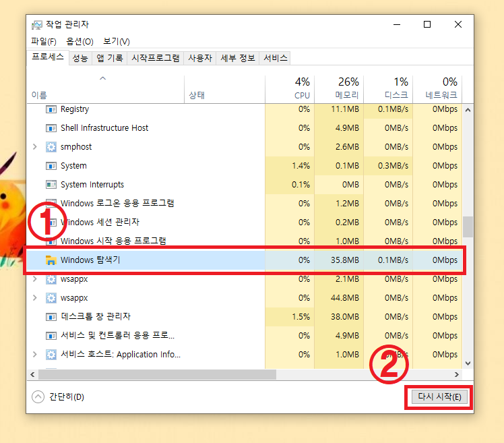The height and width of the screenshot is (443, 504).
Task: Switch to the 성능 tab
Action: (x=80, y=58)
